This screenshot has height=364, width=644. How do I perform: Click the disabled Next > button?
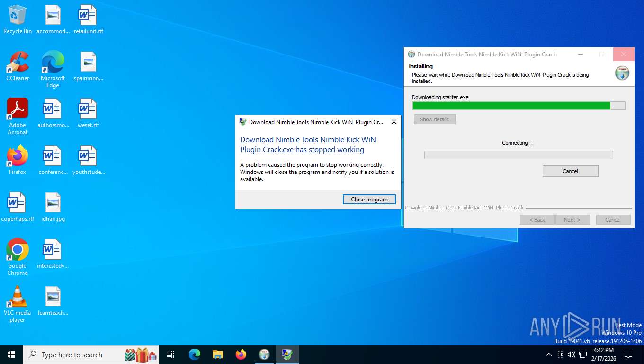coord(572,220)
